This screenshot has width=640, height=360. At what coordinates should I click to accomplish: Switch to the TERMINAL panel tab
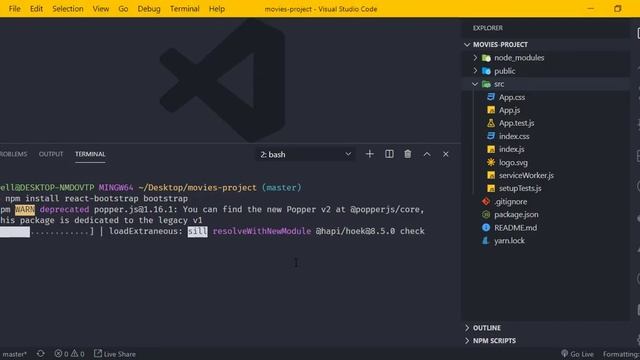point(90,154)
